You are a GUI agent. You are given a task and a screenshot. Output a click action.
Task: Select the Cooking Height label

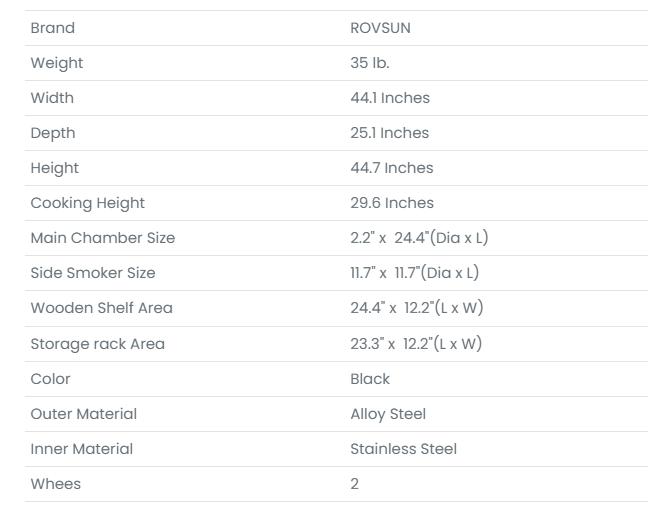click(x=87, y=203)
